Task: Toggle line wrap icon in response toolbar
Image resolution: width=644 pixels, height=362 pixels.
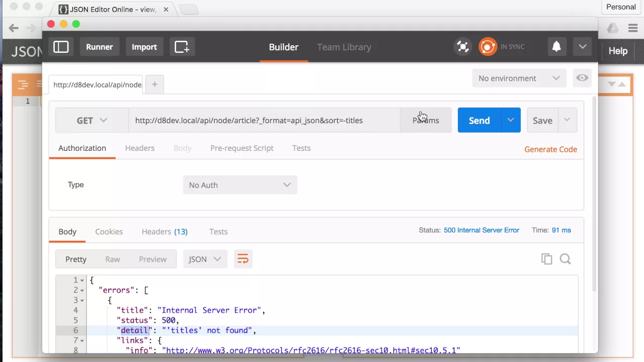Action: point(243,259)
